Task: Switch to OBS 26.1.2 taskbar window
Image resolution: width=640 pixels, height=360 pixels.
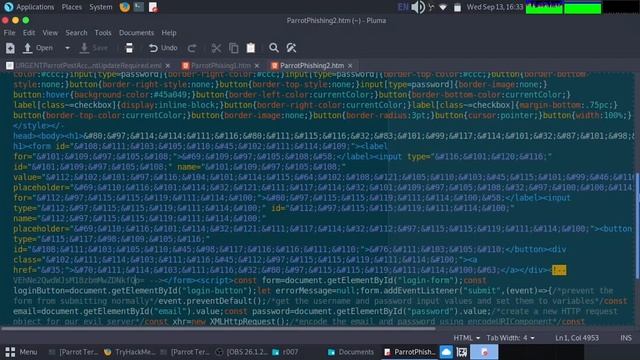Action: (x=242, y=352)
